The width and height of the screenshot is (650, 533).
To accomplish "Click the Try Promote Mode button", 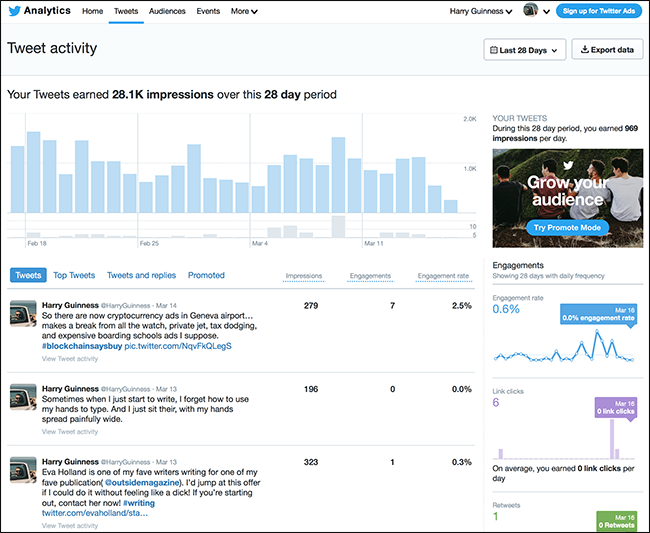I will (567, 228).
